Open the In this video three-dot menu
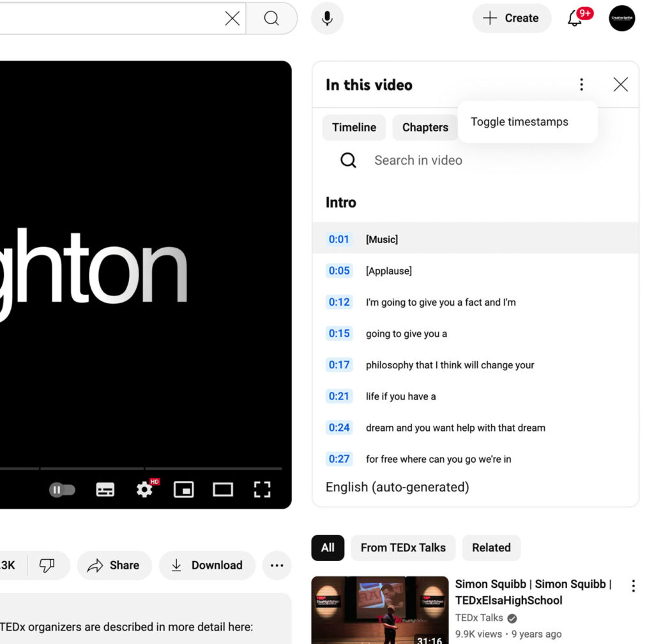The height and width of the screenshot is (644, 654). pyautogui.click(x=581, y=85)
